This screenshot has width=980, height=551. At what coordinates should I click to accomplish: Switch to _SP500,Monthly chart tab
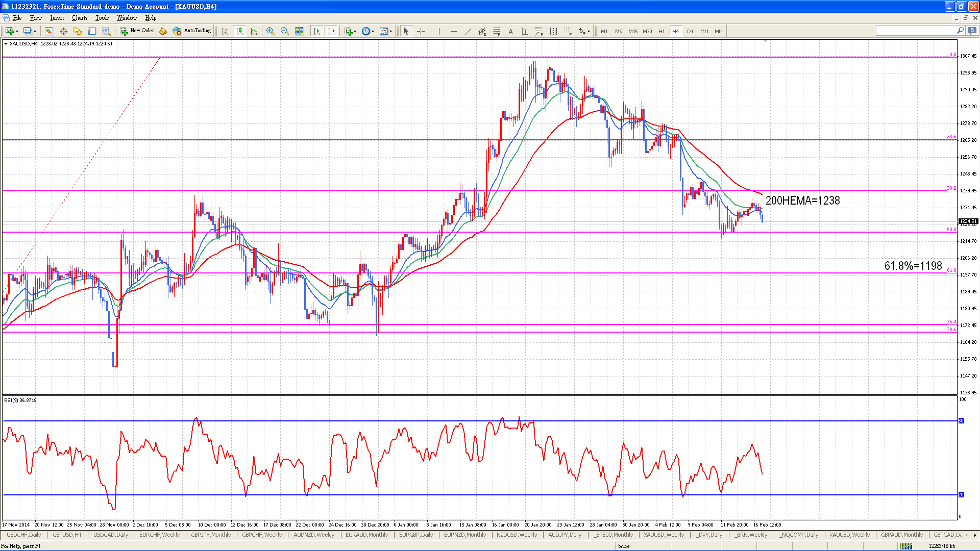(x=613, y=535)
